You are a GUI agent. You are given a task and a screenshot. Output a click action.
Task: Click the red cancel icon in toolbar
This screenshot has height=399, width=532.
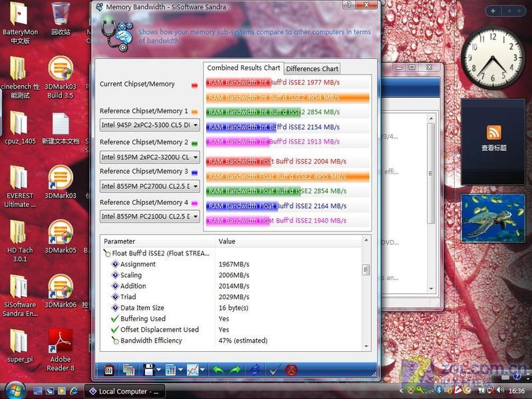pos(291,370)
